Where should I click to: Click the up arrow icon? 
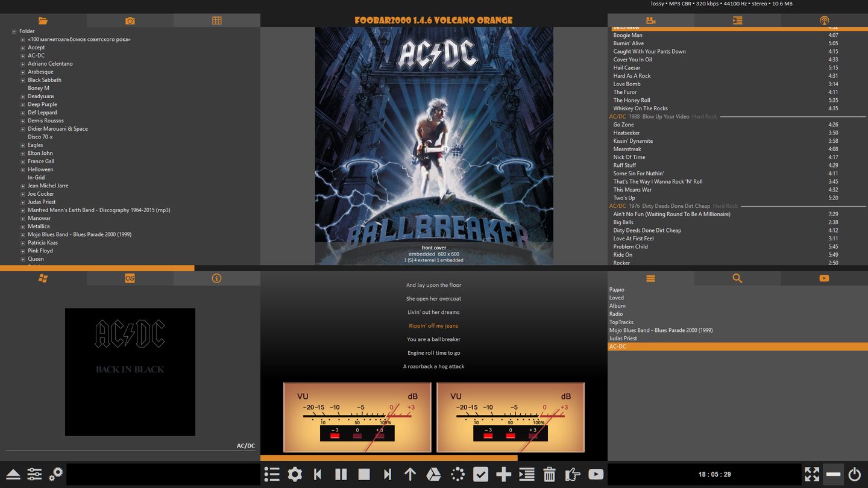point(410,474)
